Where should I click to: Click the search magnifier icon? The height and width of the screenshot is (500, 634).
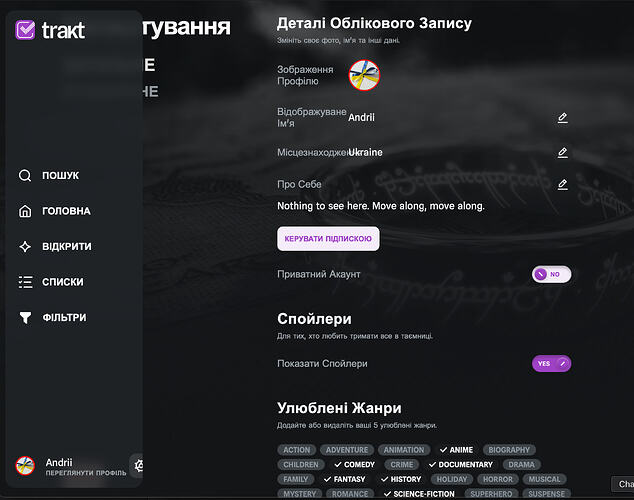click(25, 175)
